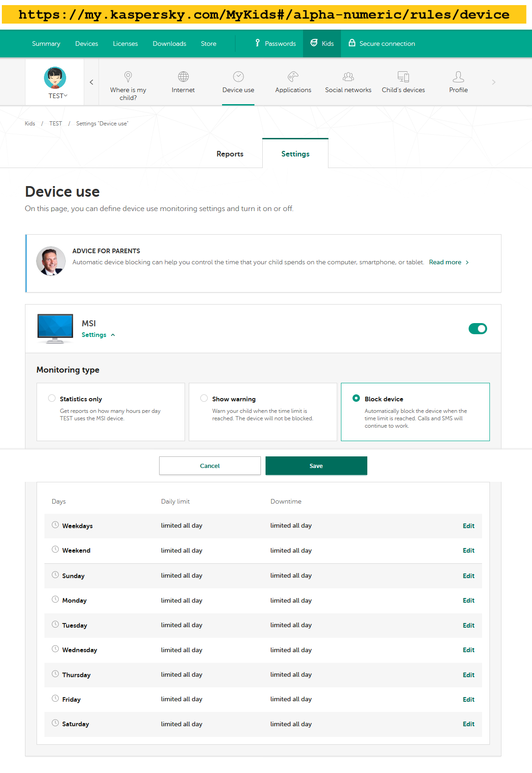This screenshot has height=773, width=532.
Task: Go to the Devices menu item
Action: 87,44
